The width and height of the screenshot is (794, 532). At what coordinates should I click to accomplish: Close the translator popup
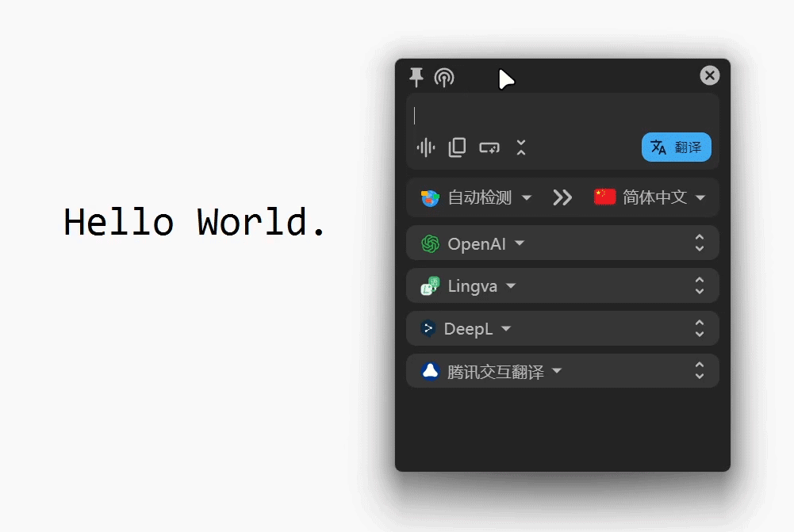point(709,75)
